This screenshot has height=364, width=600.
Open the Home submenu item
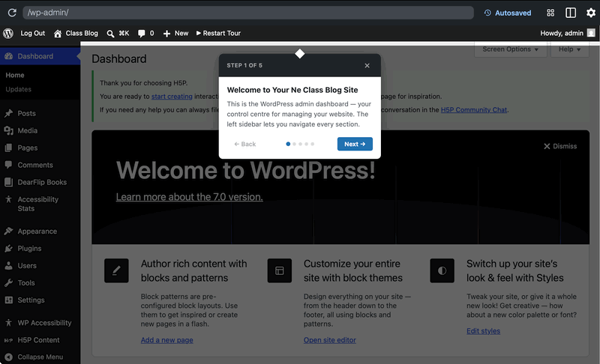pyautogui.click(x=15, y=75)
